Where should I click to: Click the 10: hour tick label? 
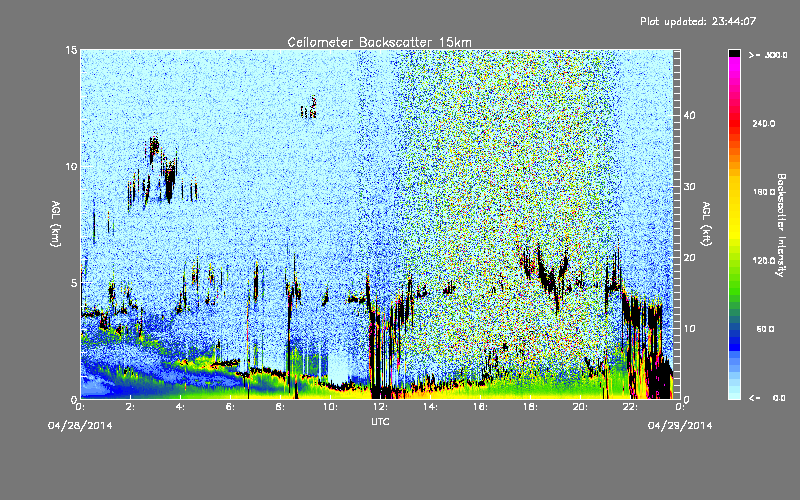point(330,407)
